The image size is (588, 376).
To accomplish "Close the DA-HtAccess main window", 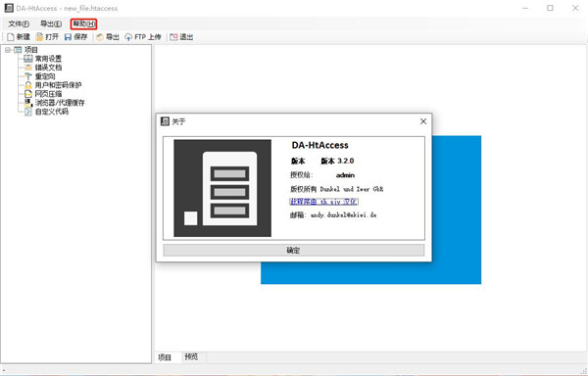I will pos(575,8).
